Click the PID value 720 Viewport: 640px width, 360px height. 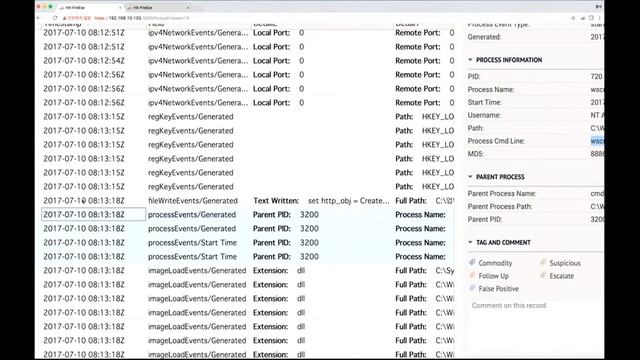596,76
